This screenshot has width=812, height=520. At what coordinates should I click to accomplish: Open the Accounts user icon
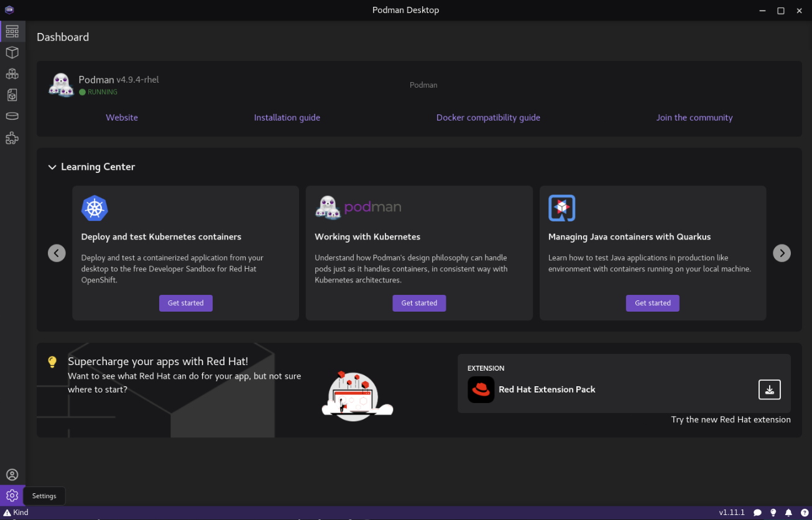click(x=12, y=475)
